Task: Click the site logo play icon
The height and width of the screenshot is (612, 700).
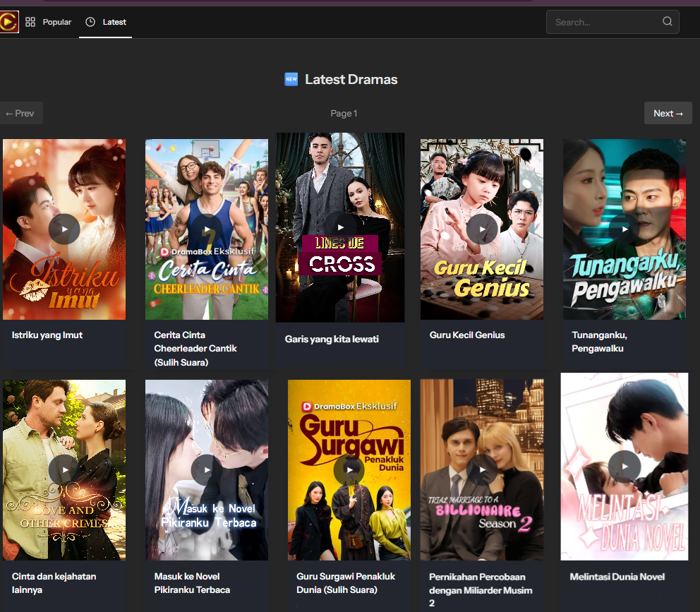Action: [x=9, y=23]
